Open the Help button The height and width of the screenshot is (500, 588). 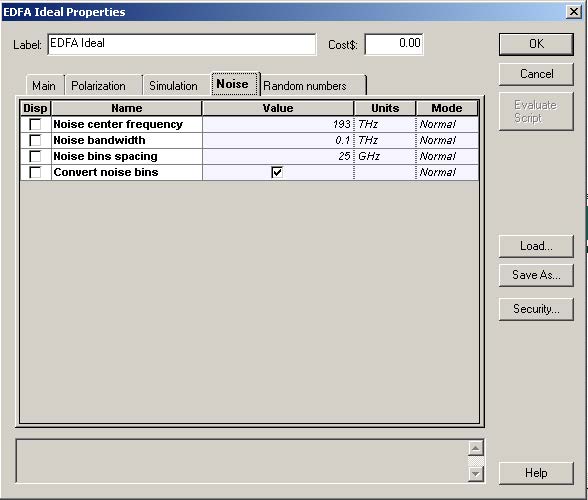pyautogui.click(x=536, y=473)
